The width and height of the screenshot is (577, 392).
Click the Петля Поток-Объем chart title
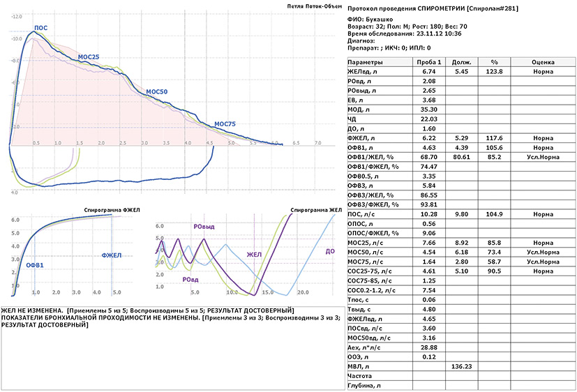pyautogui.click(x=314, y=6)
